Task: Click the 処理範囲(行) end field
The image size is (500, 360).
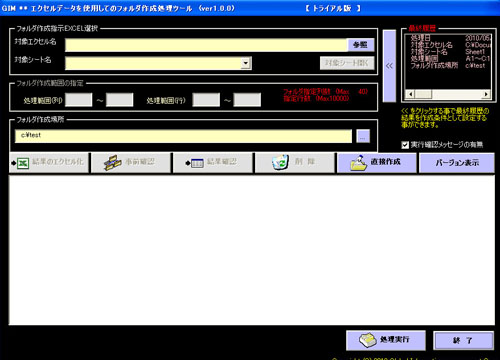Action: pyautogui.click(x=247, y=100)
